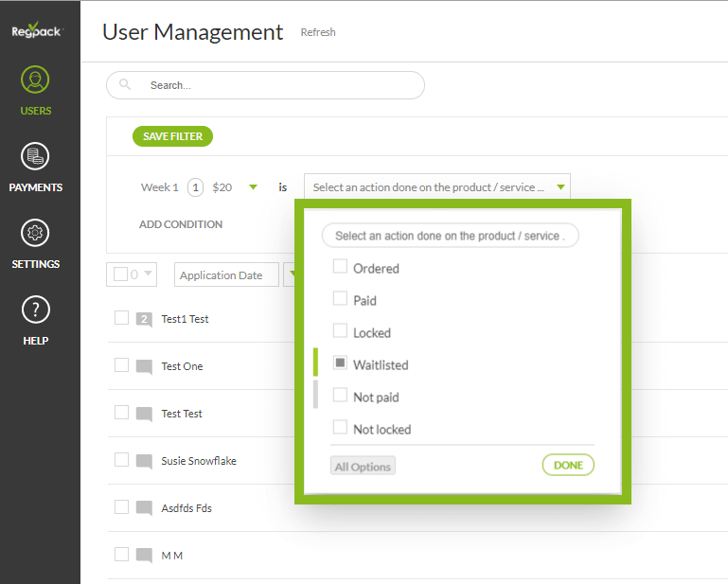728x584 pixels.
Task: Click the Done button
Action: point(568,466)
